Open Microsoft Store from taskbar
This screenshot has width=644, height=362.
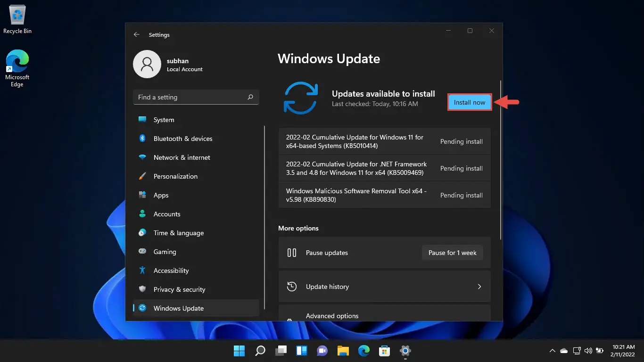pyautogui.click(x=385, y=351)
